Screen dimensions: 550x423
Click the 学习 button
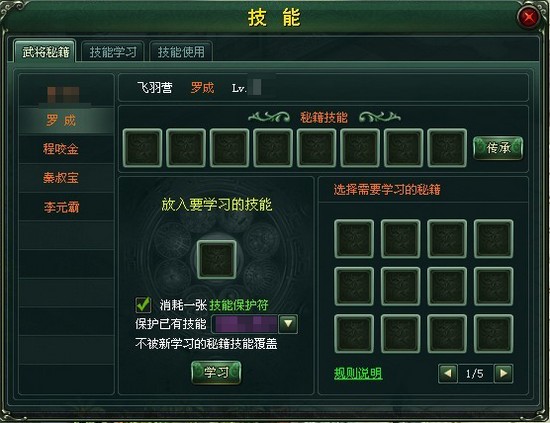coord(216,372)
